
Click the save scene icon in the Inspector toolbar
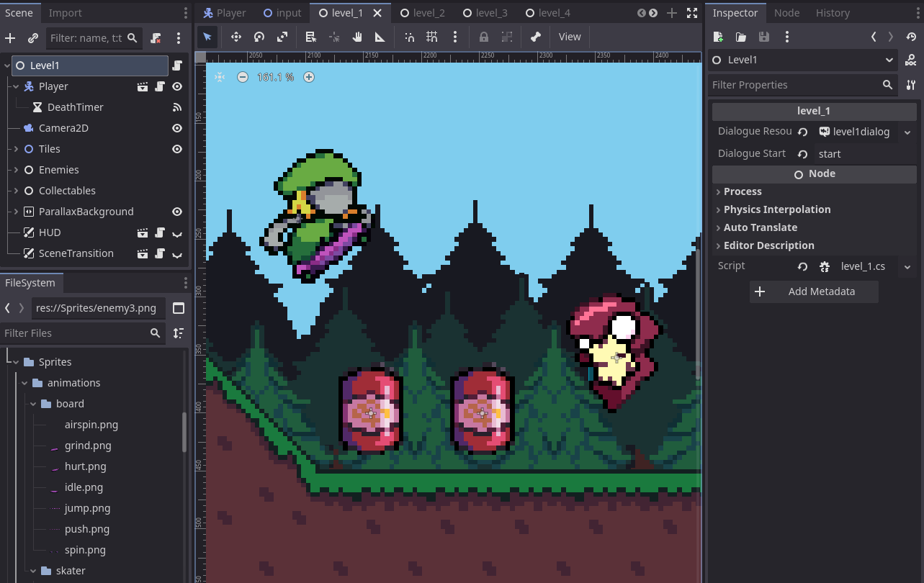coord(763,36)
